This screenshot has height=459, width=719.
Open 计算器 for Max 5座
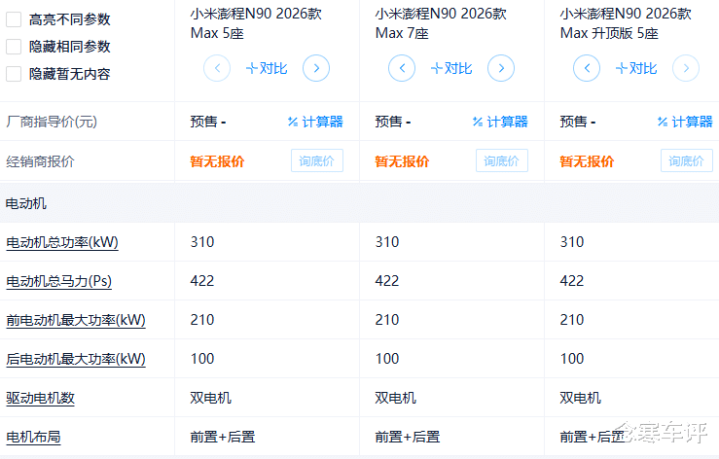tap(315, 122)
